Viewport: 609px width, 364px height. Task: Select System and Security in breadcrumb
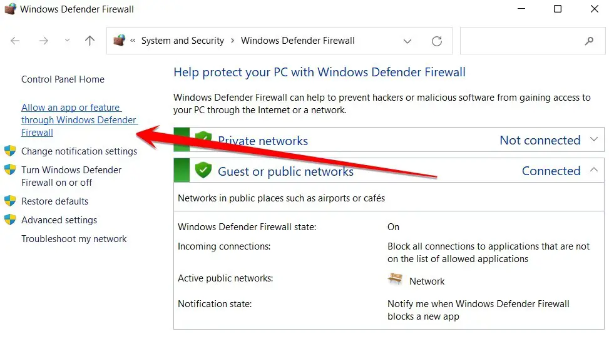click(183, 41)
